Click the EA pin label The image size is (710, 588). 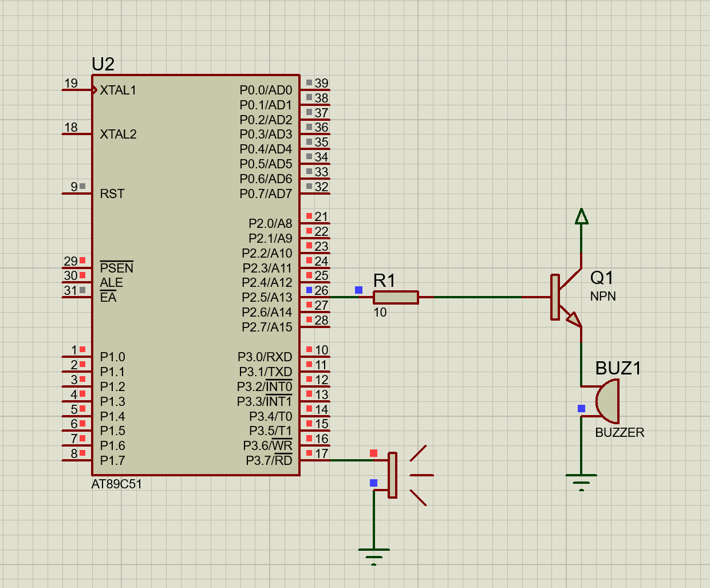coord(108,298)
